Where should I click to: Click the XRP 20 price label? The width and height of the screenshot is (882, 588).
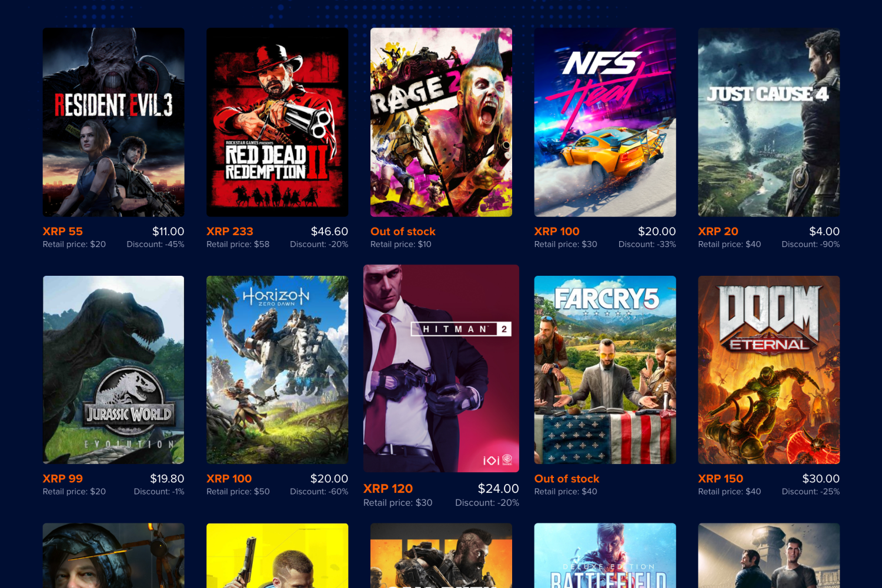718,232
